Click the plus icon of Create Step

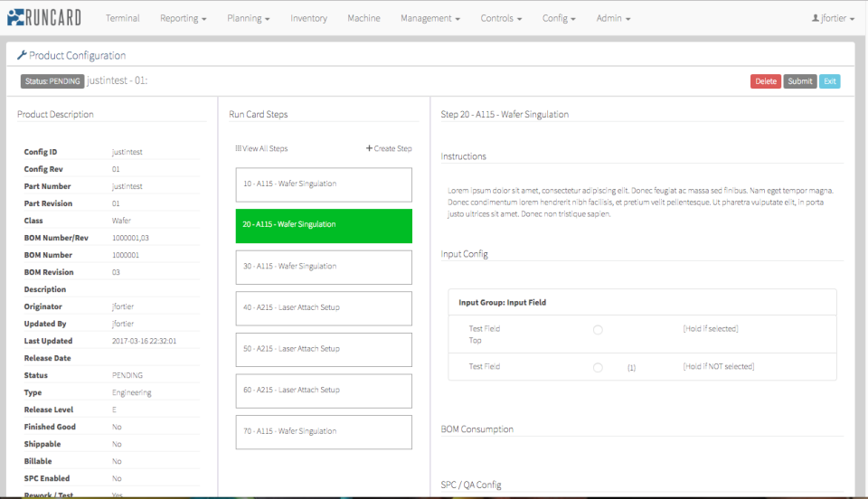[369, 148]
